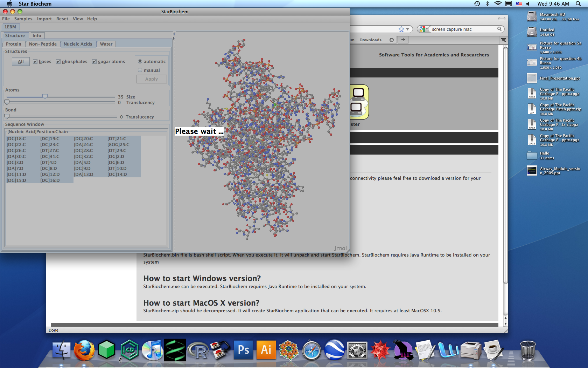Switch to the Protein tab

[x=14, y=44]
